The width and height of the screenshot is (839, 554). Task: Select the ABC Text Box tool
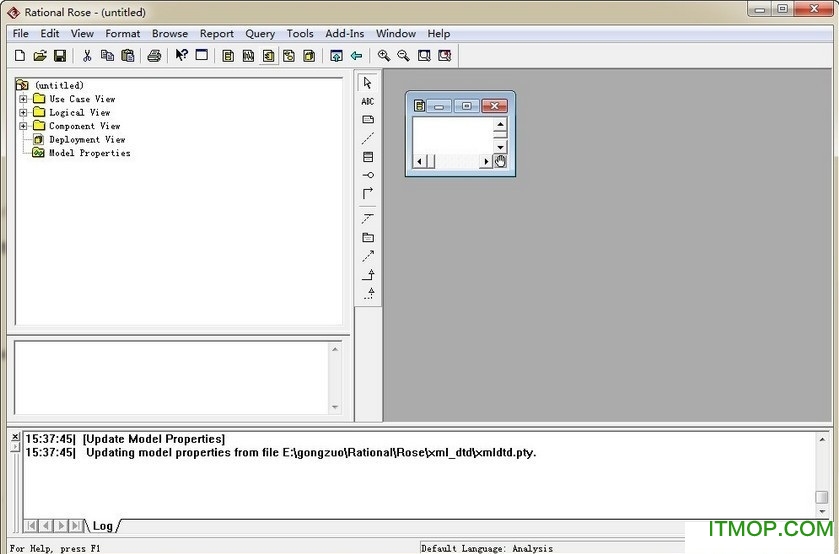[x=368, y=101]
